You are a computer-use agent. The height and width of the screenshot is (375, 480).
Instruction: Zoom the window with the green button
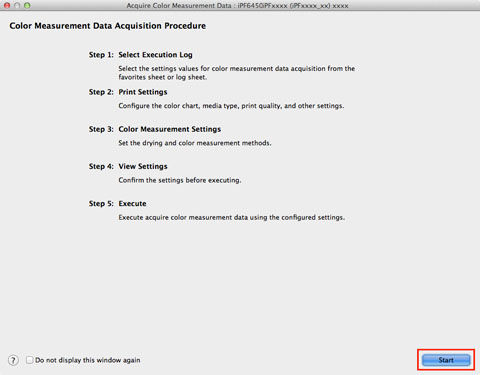pos(27,5)
